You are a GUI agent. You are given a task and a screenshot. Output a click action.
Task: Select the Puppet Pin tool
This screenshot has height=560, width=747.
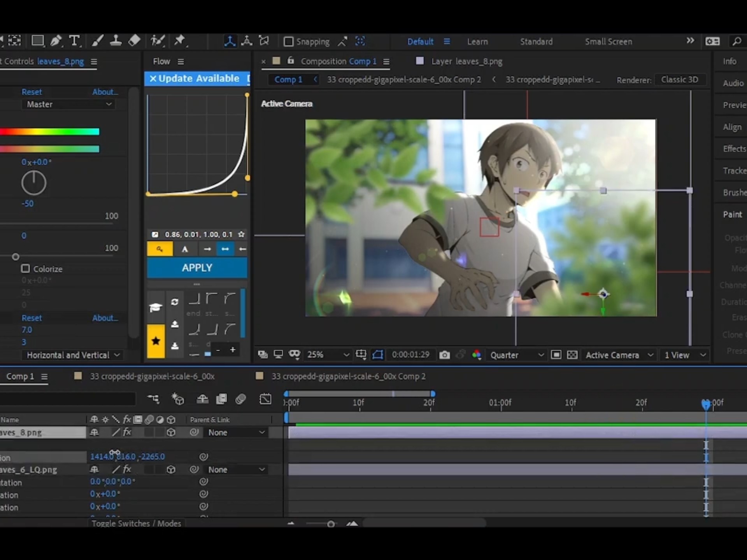click(180, 41)
